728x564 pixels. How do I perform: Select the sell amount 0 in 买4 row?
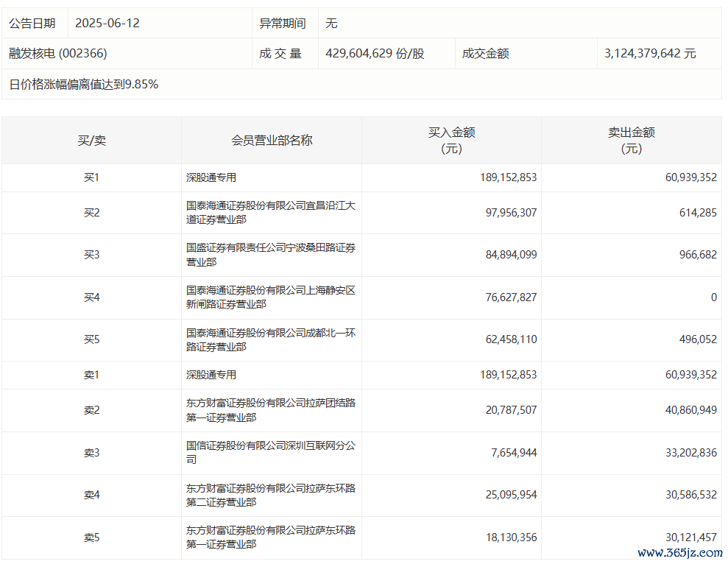point(714,297)
